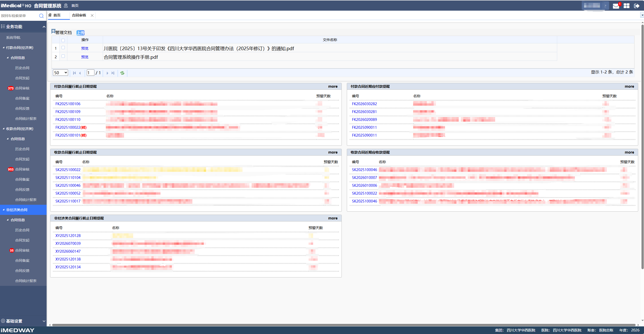Image resolution: width=644 pixels, height=334 pixels.
Task: Close the 合同审核 tab
Action: tap(92, 15)
